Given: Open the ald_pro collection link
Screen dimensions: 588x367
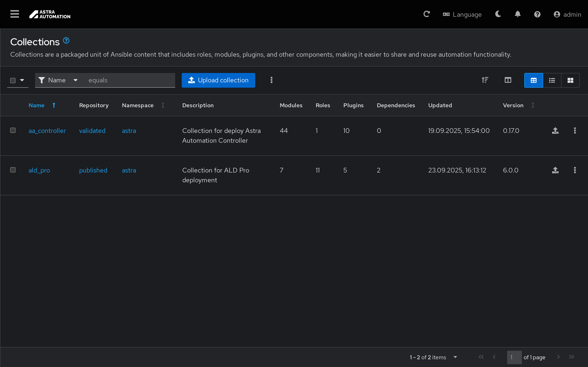Looking at the screenshot, I should click(x=39, y=170).
